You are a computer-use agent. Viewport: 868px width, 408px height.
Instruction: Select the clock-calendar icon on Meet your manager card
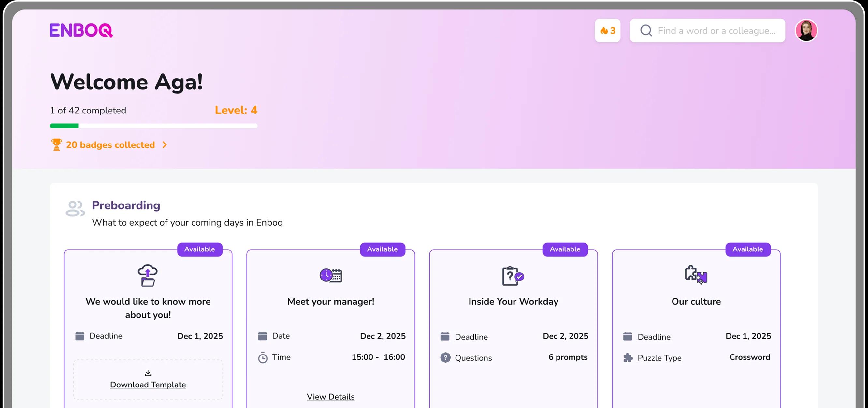[x=331, y=275]
